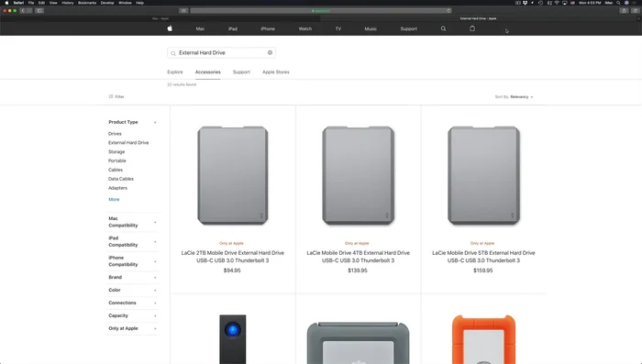
Task: Open LaCie Mobile Drive 5TB title link
Action: [x=483, y=257]
